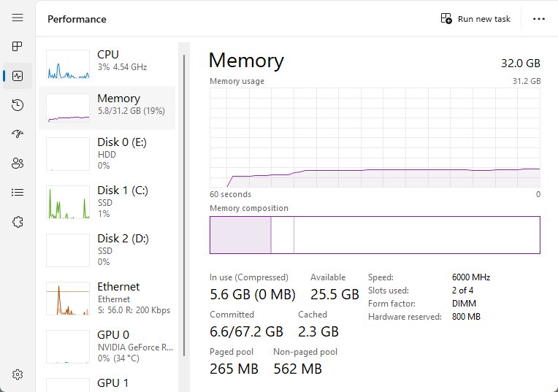Screen dimensions: 558x392
Task: Click the In use value 5.6 GB (0 MB)
Action: [253, 294]
